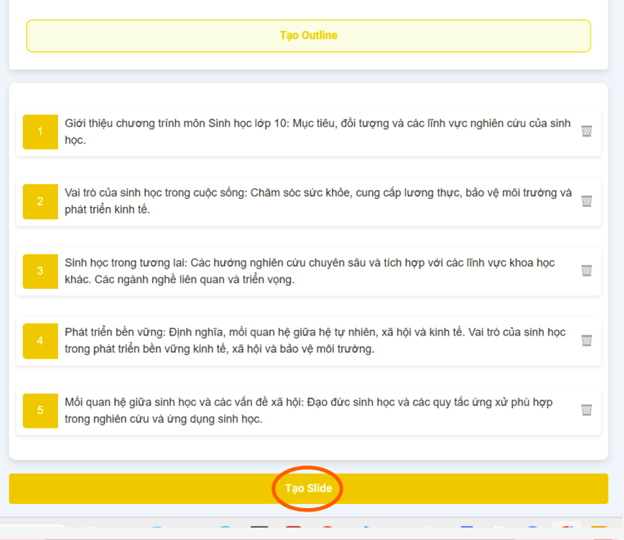Select yellow number badge 2
This screenshot has height=540, width=624.
click(40, 201)
